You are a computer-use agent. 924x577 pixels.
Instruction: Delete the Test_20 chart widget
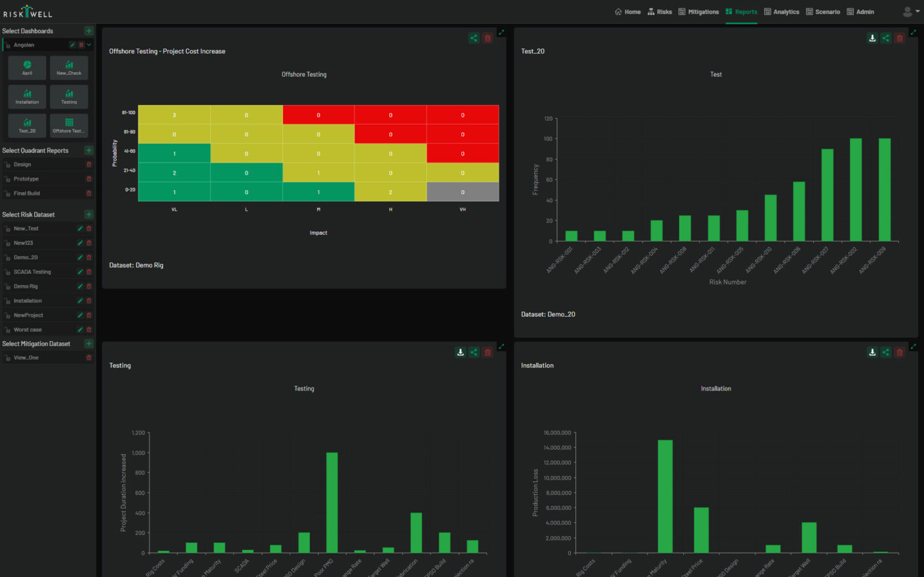[900, 38]
